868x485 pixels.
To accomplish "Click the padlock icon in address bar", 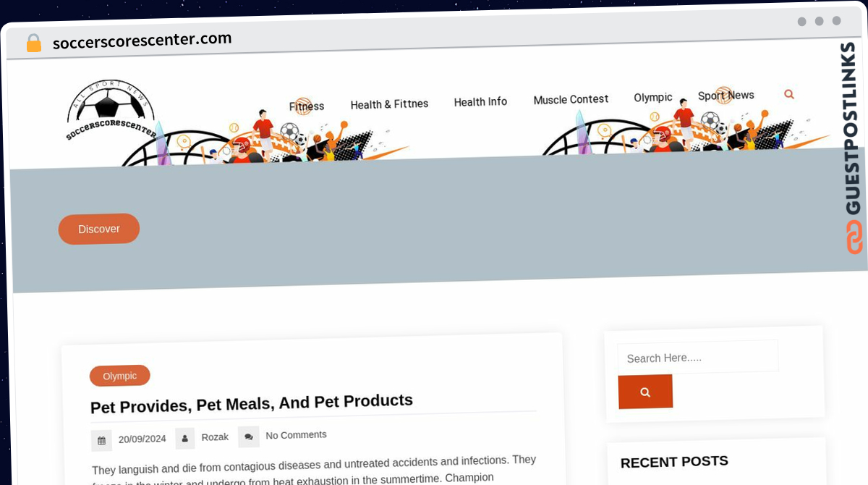I will point(33,43).
